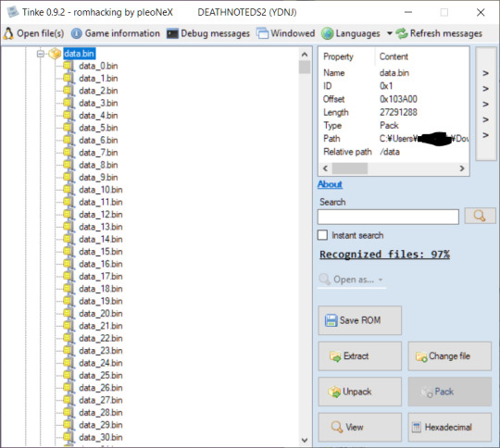500x448 pixels.
Task: Click data_22.bin in the tree
Action: 101,338
